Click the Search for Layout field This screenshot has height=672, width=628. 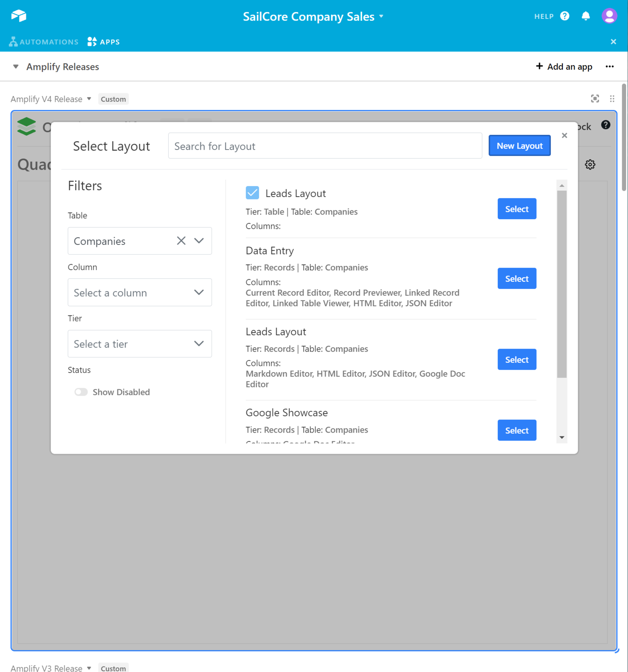[x=324, y=146]
